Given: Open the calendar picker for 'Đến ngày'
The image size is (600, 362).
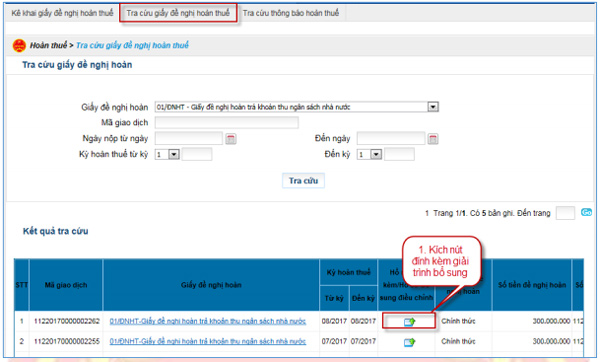Looking at the screenshot, I should pos(433,139).
